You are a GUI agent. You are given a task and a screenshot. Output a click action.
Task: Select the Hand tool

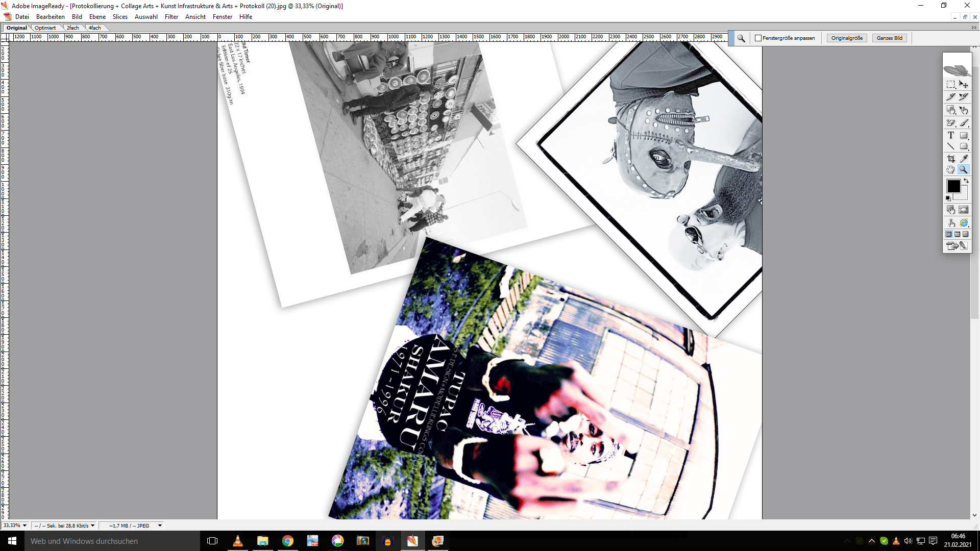tap(950, 170)
